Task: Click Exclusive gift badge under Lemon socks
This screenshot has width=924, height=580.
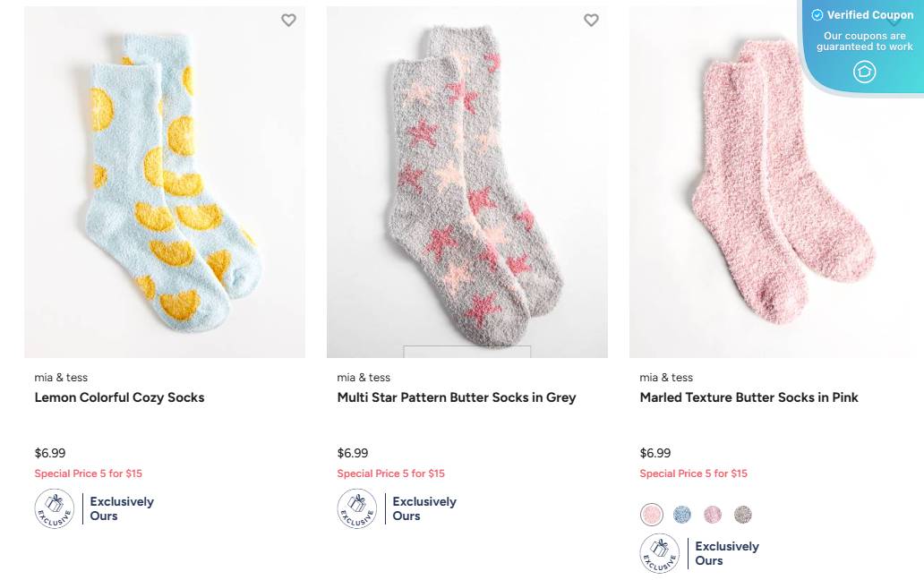Action: pyautogui.click(x=55, y=508)
